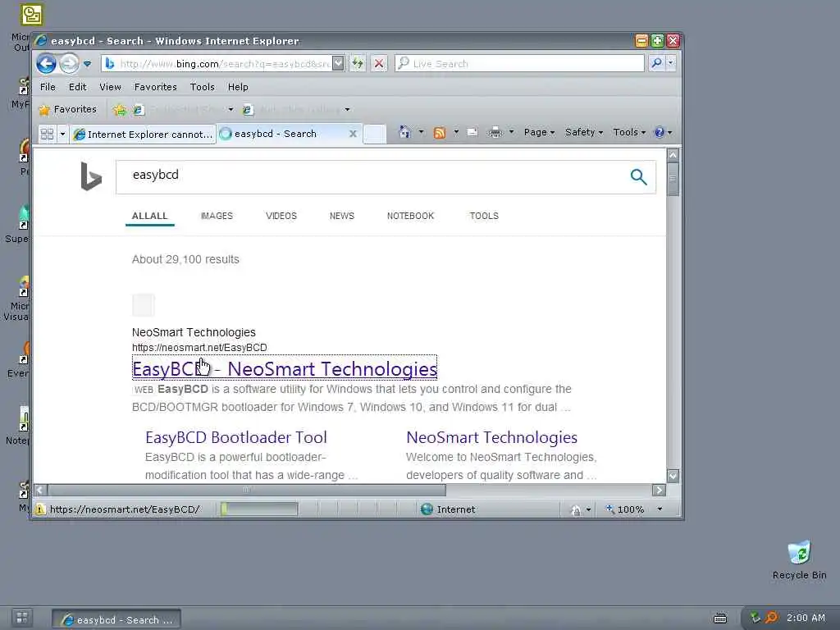The image size is (840, 630).
Task: Open the Edit menu
Action: 77,87
